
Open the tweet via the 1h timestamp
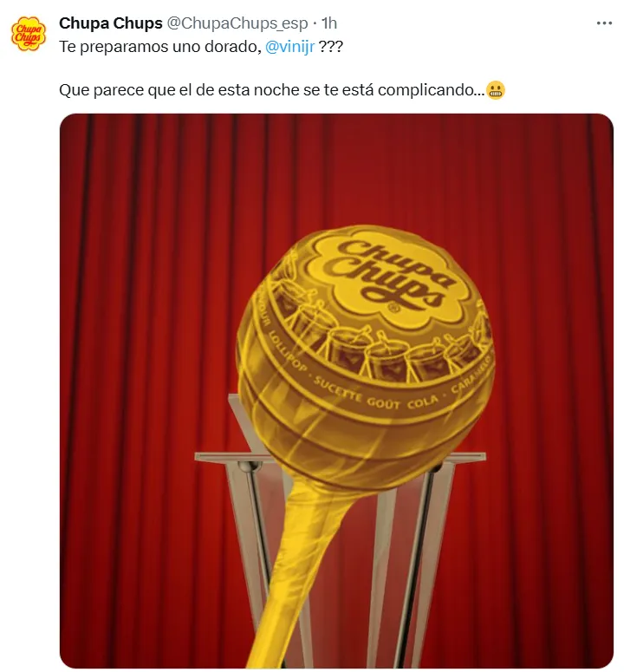click(329, 23)
